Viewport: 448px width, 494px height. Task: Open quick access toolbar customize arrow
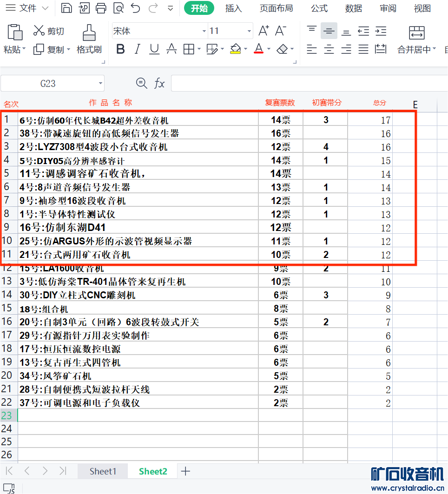[x=171, y=8]
